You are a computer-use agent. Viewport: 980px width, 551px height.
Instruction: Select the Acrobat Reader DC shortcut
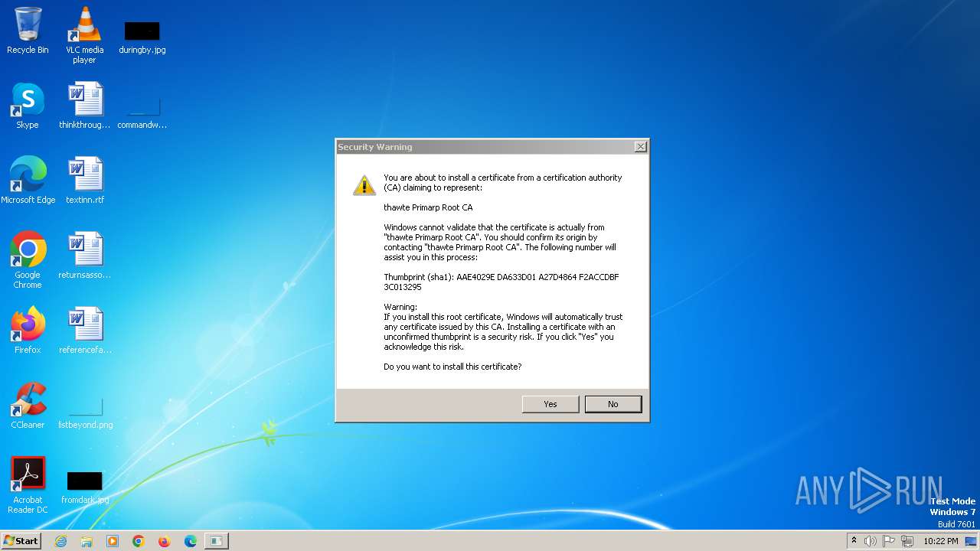pos(28,485)
